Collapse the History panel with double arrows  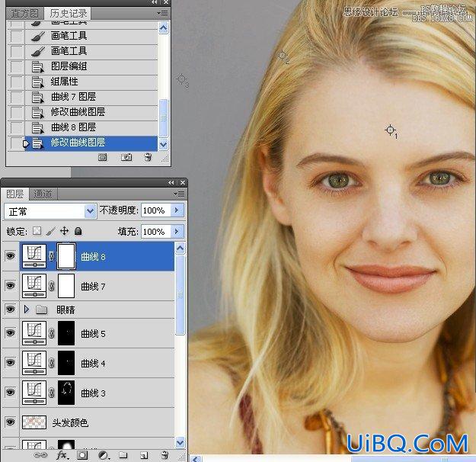[x=155, y=2]
